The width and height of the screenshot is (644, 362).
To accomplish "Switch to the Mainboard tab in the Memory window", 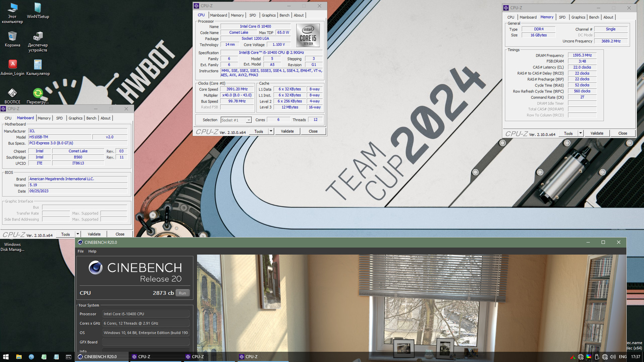I will pyautogui.click(x=528, y=17).
